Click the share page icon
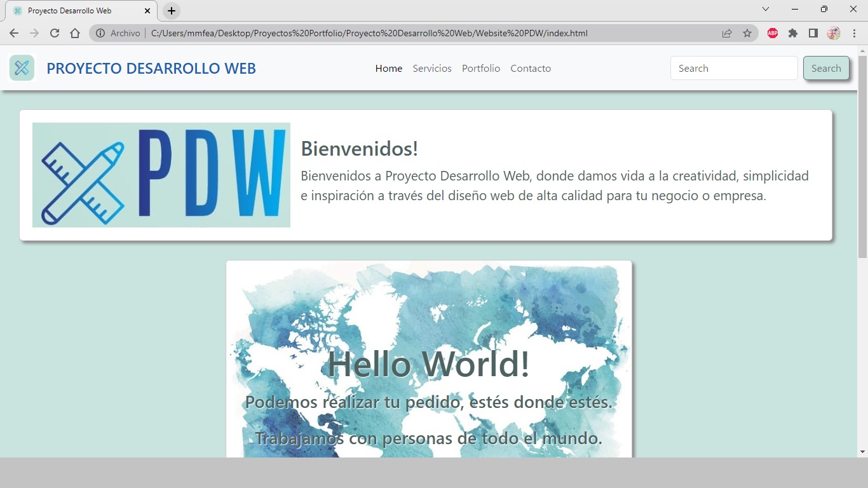Viewport: 868px width, 488px height. click(726, 33)
